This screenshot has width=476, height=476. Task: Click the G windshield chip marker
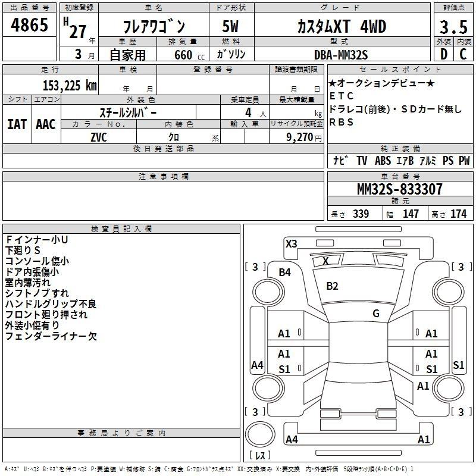pos(375,314)
